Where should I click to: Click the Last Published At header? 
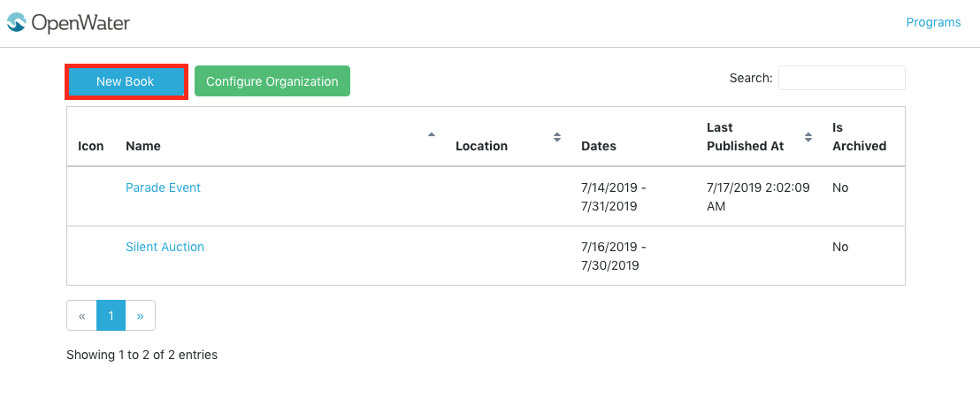[x=745, y=137]
